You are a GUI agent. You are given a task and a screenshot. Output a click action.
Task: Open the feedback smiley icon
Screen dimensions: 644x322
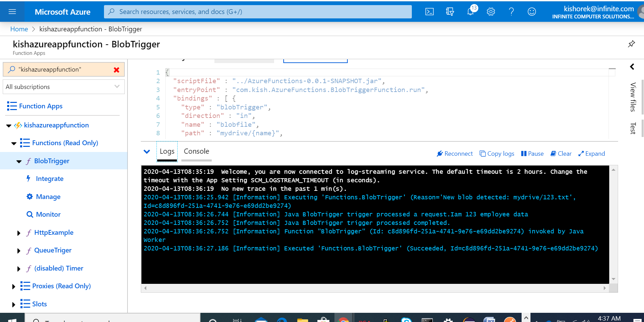coord(532,12)
